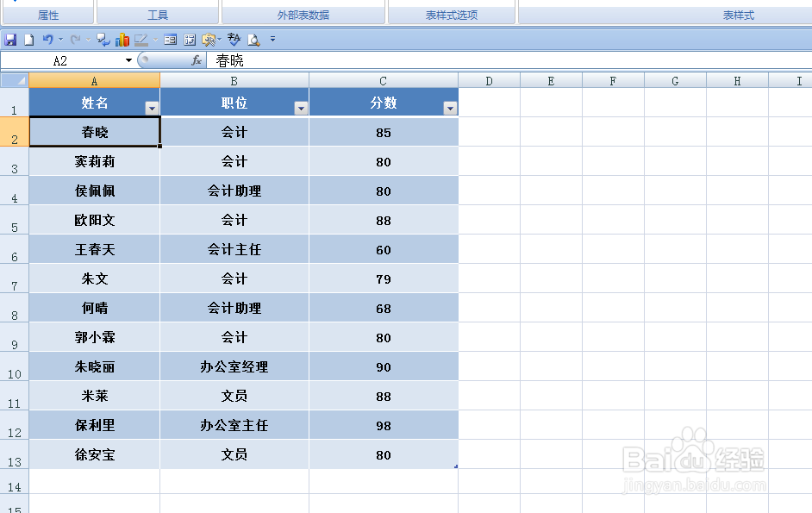This screenshot has height=513, width=812.
Task: Click the Save icon in quick access toolbar
Action: pos(10,40)
